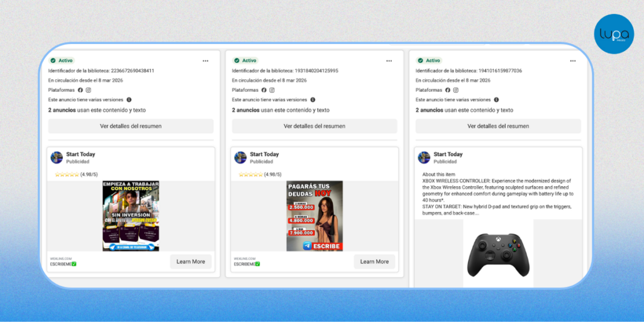Click Ver detalles del resumen in the left card

pyautogui.click(x=131, y=126)
